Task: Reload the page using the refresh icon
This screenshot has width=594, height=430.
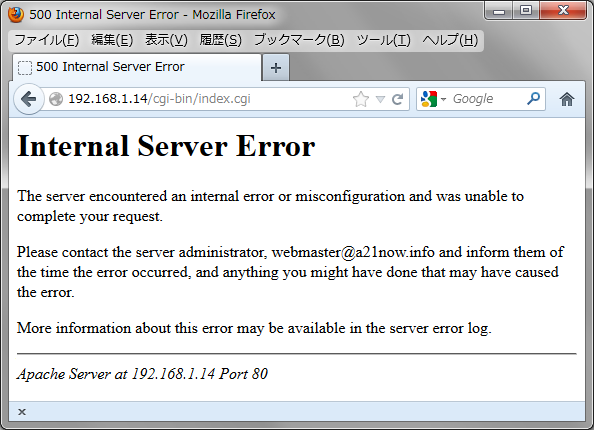Action: click(397, 99)
